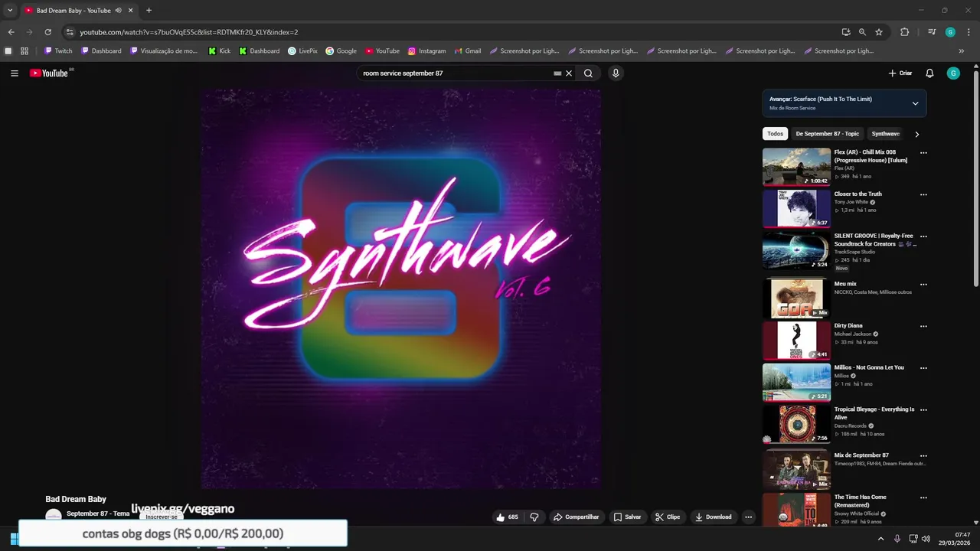
Task: Start voice search with microphone
Action: pos(616,73)
